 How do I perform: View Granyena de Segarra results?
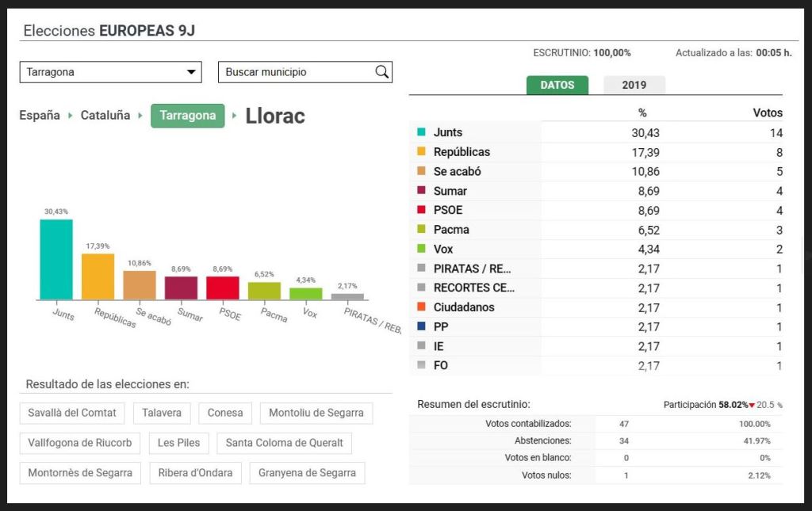tap(307, 473)
